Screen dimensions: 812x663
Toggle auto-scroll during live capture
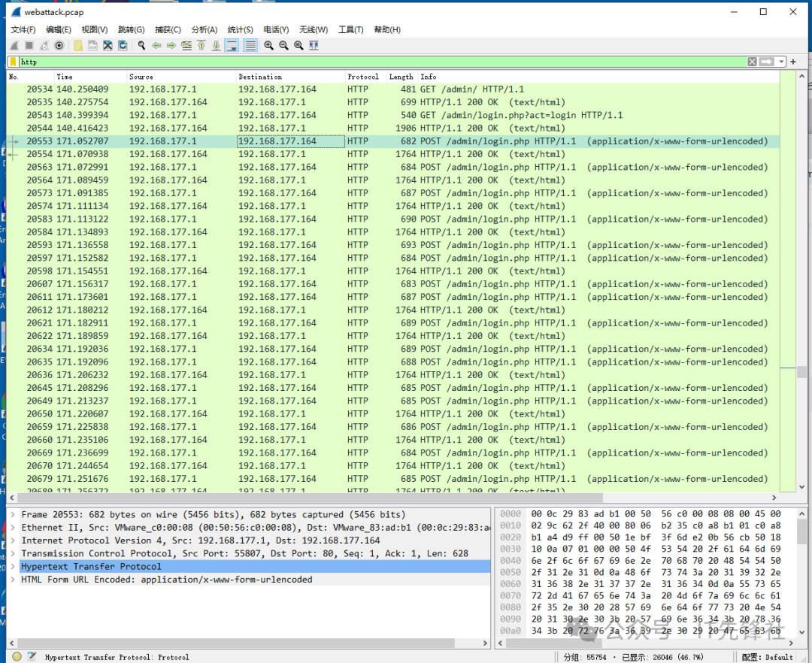[232, 46]
